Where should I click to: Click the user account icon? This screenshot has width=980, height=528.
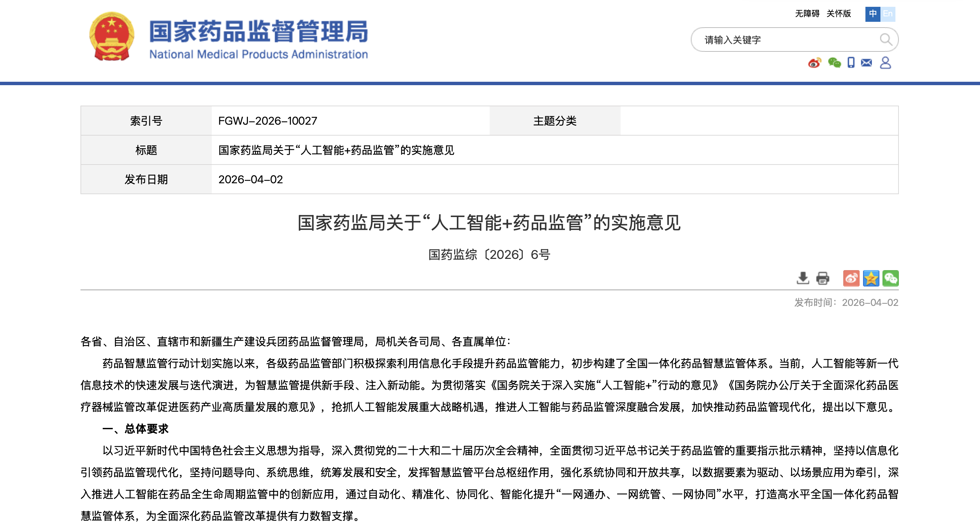point(885,63)
